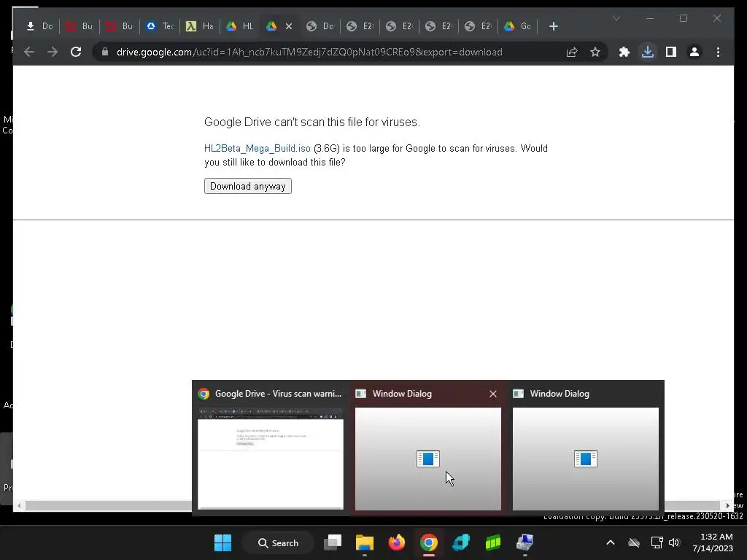Click the Download anyway button
The image size is (747, 560).
click(x=248, y=186)
